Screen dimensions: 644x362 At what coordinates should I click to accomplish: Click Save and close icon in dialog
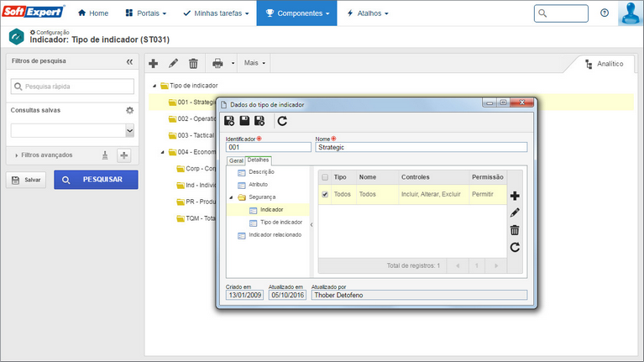pos(259,121)
